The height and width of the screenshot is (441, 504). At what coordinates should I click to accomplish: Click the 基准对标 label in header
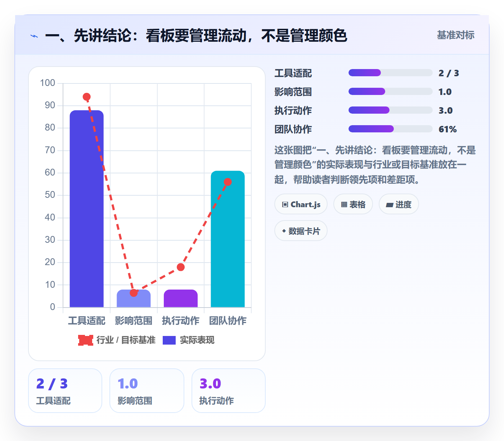point(456,35)
